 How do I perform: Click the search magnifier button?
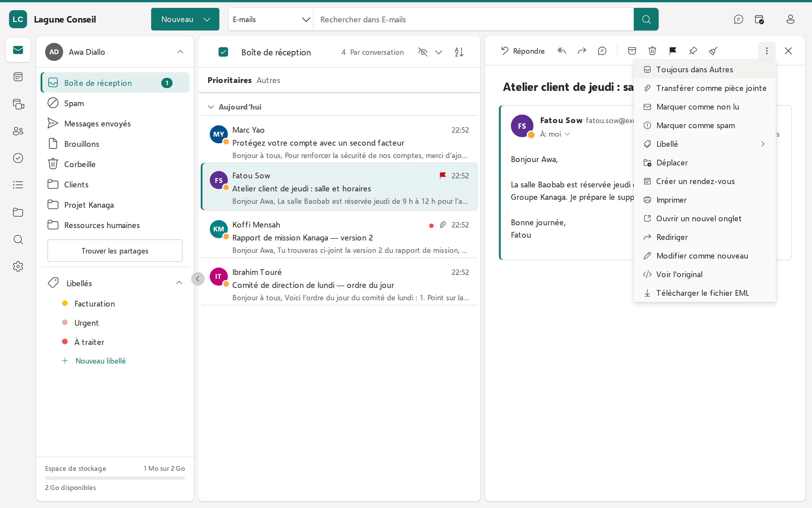(646, 19)
